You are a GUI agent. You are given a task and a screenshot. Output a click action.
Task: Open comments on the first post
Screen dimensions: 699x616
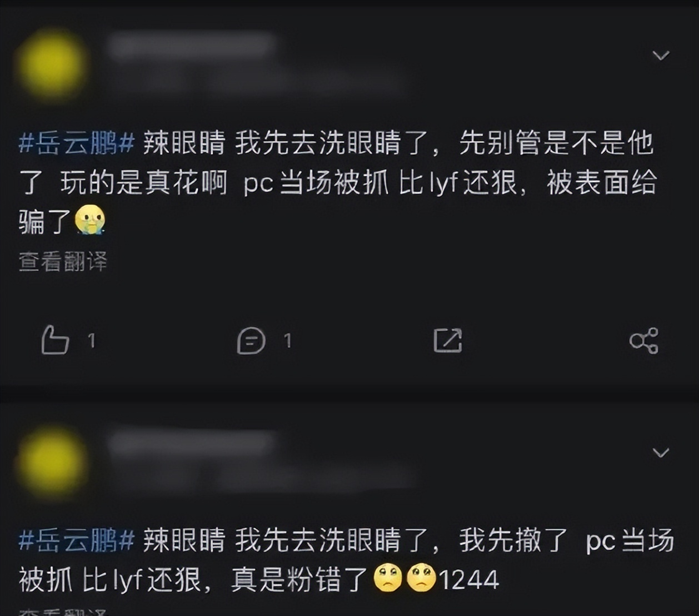point(251,340)
